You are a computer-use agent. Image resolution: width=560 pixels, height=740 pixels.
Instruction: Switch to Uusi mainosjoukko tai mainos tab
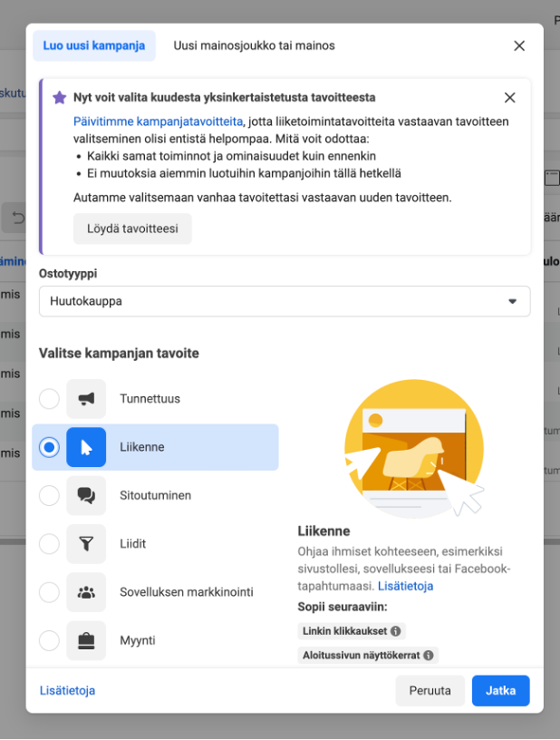[254, 46]
